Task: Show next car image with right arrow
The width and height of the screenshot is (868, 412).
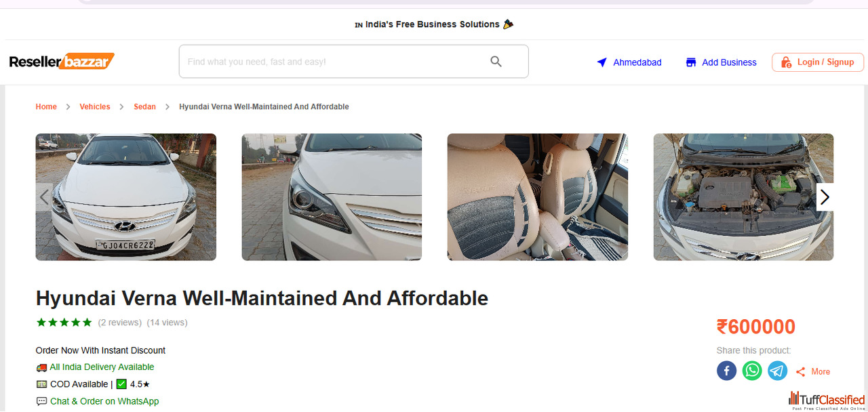Action: click(x=825, y=197)
